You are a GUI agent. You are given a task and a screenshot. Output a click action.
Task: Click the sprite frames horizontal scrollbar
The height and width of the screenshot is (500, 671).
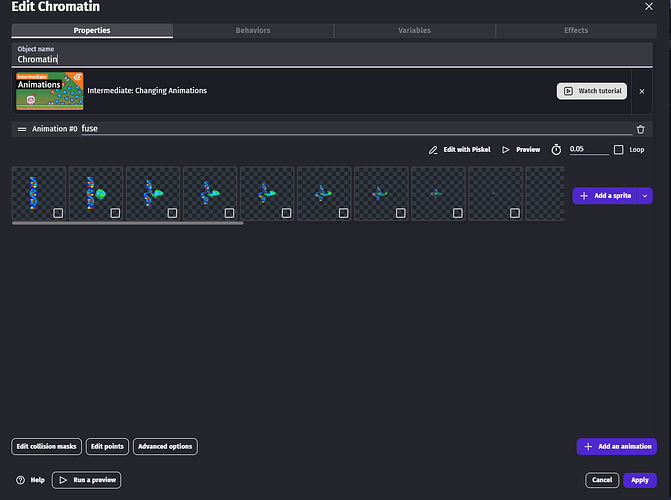pyautogui.click(x=127, y=223)
